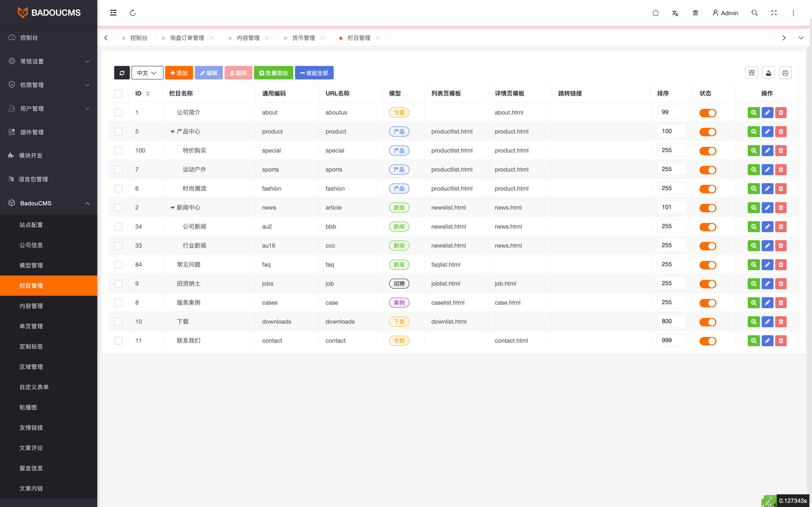The width and height of the screenshot is (812, 507).
Task: Toggle fullscreen mode icon
Action: pos(774,13)
